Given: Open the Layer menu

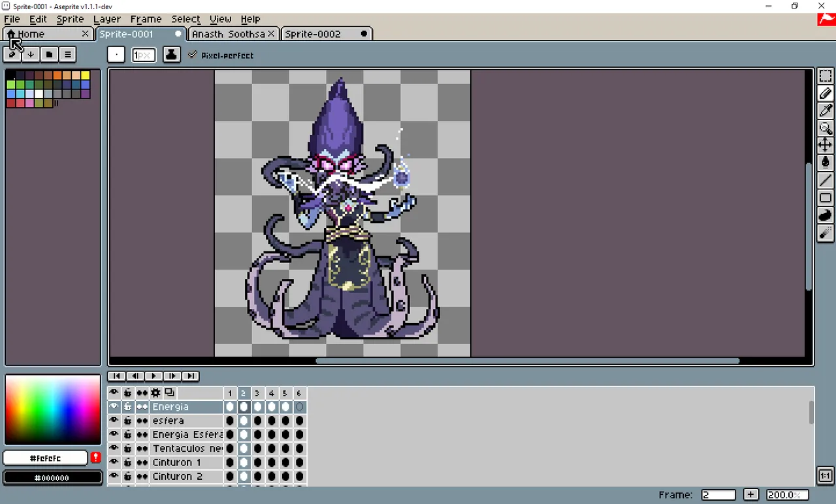Looking at the screenshot, I should 106,19.
